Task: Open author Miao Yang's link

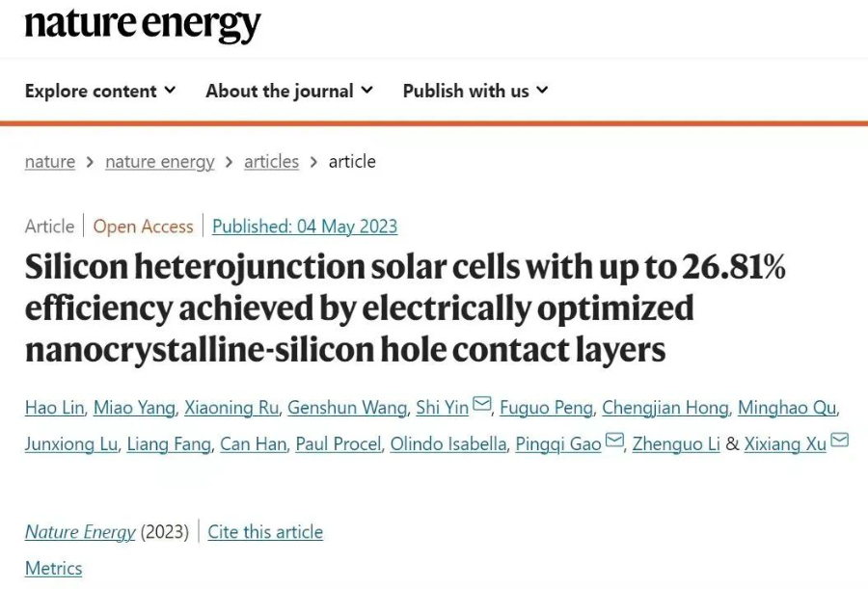Action: point(134,408)
